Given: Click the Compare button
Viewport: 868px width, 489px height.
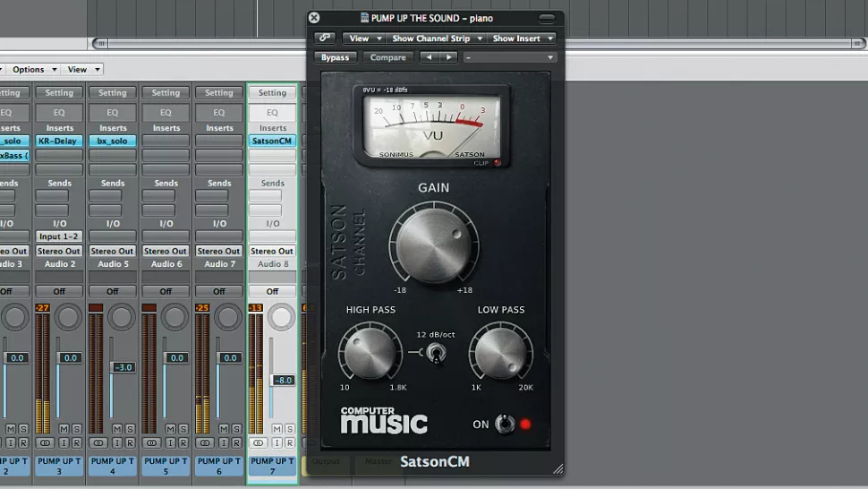Looking at the screenshot, I should (x=388, y=57).
